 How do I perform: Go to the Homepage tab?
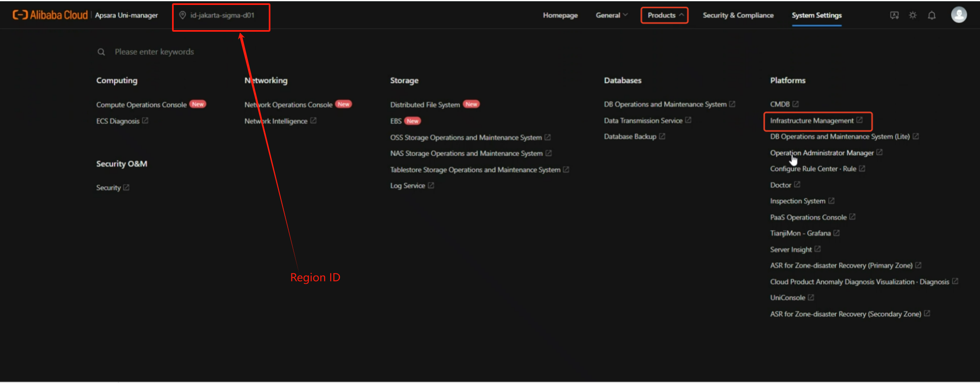[560, 15]
